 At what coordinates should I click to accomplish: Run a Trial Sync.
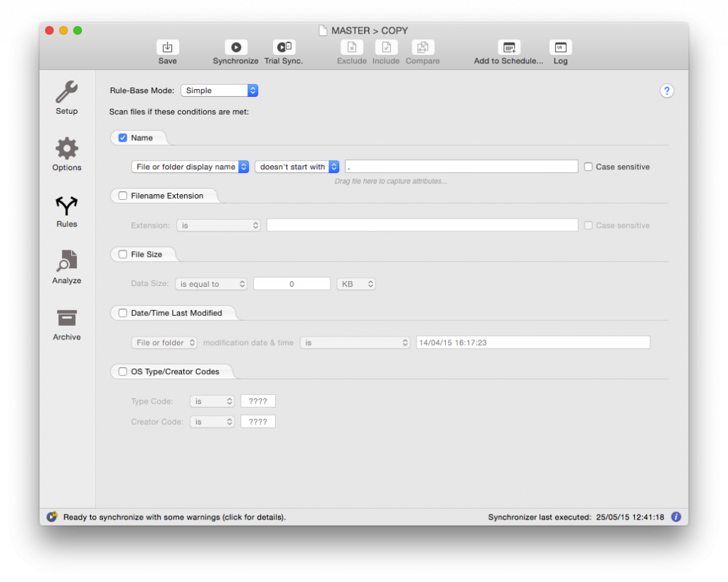[x=284, y=48]
